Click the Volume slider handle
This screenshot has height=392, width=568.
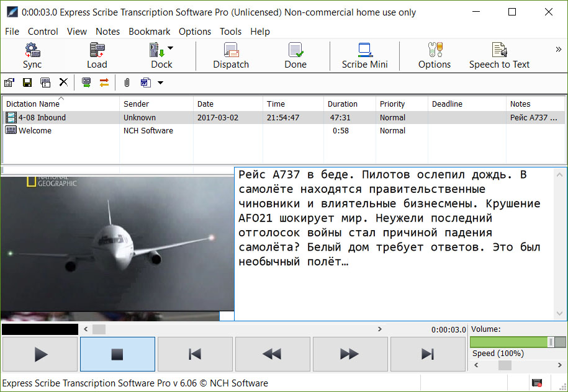coord(551,342)
